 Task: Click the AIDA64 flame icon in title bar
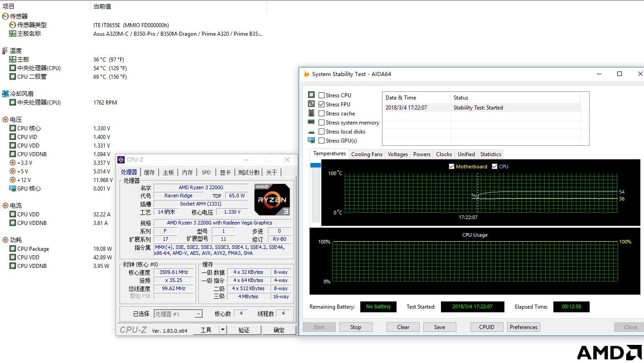pos(306,74)
